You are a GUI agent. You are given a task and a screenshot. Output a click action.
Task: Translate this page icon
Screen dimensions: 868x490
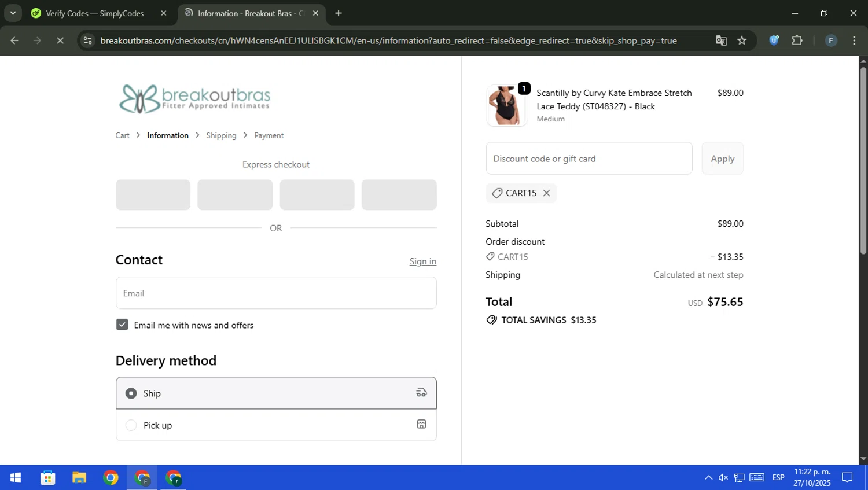point(721,40)
